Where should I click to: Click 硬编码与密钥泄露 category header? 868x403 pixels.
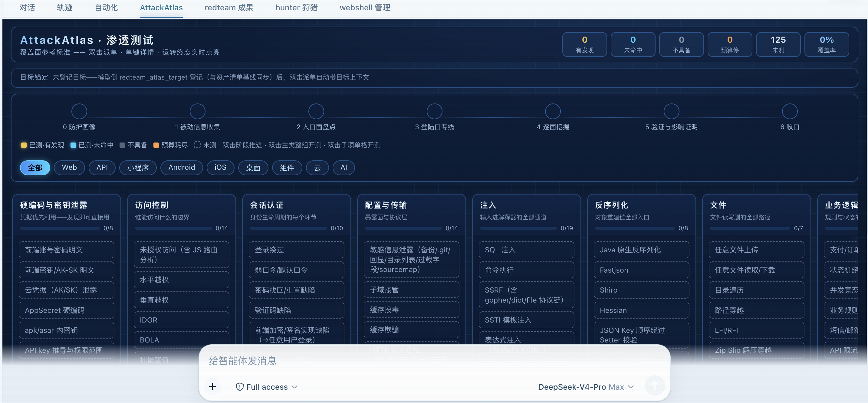click(66, 215)
